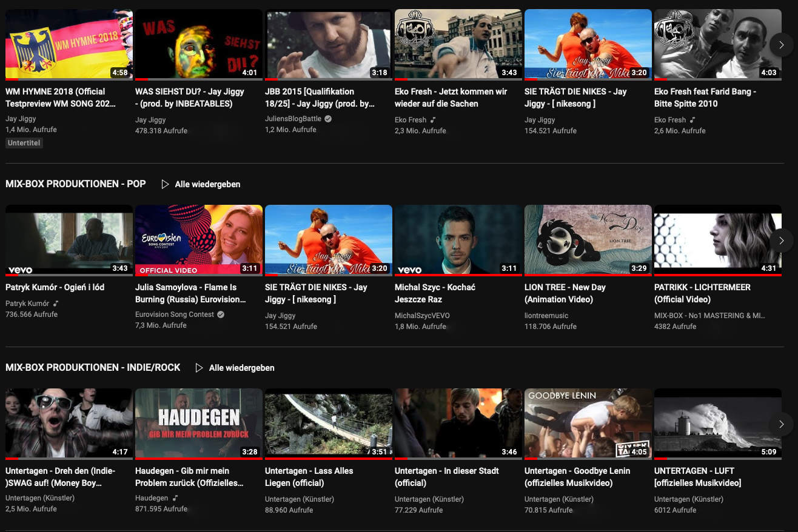
Task: Click title 'Untertagen - Dreh den (Indie-)SWAG auf!'
Action: tap(61, 477)
